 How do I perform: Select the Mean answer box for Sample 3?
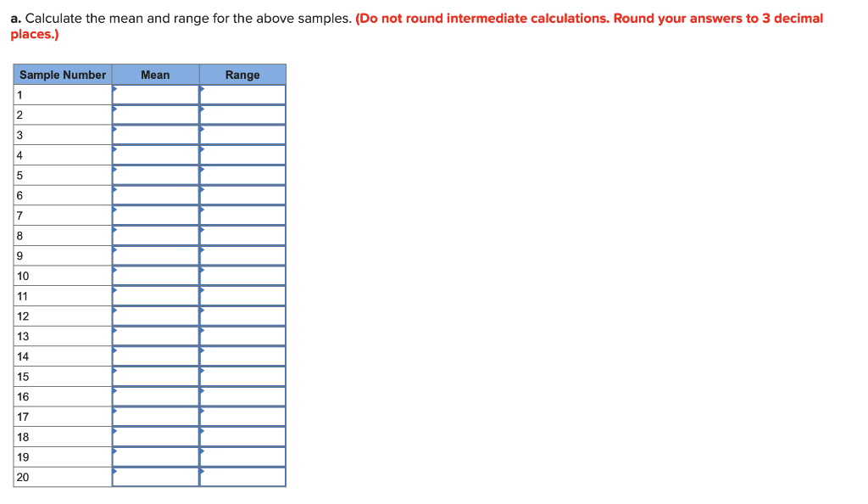(x=155, y=134)
